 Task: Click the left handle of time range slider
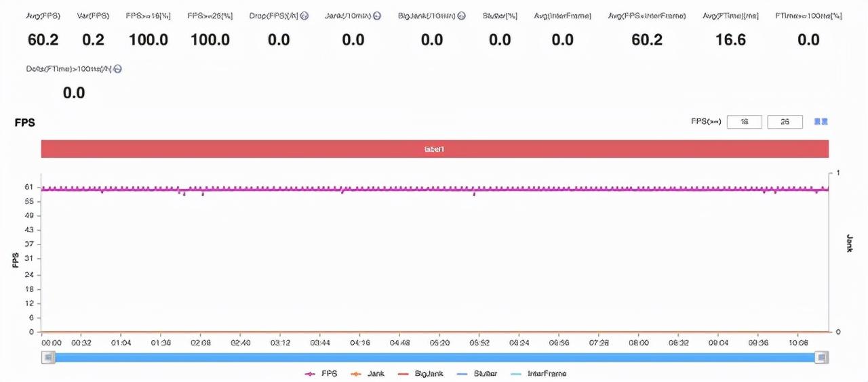48,357
